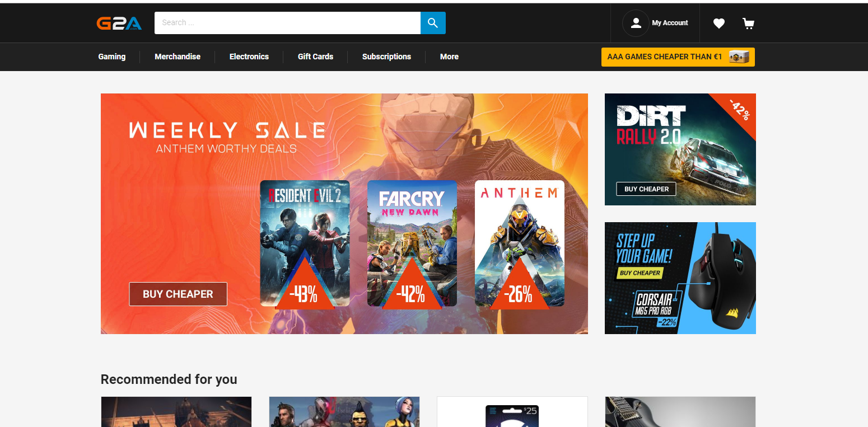Open the More menu
This screenshot has width=868, height=427.
coord(449,57)
